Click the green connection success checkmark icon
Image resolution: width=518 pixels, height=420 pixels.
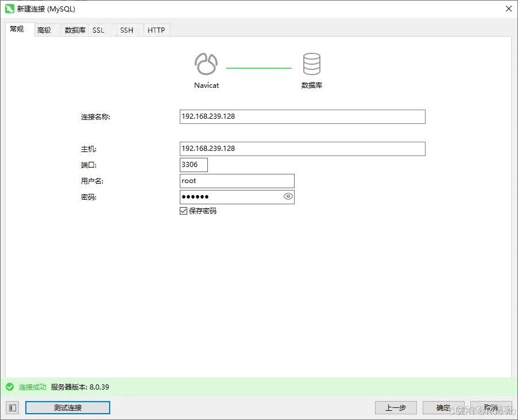(x=10, y=387)
